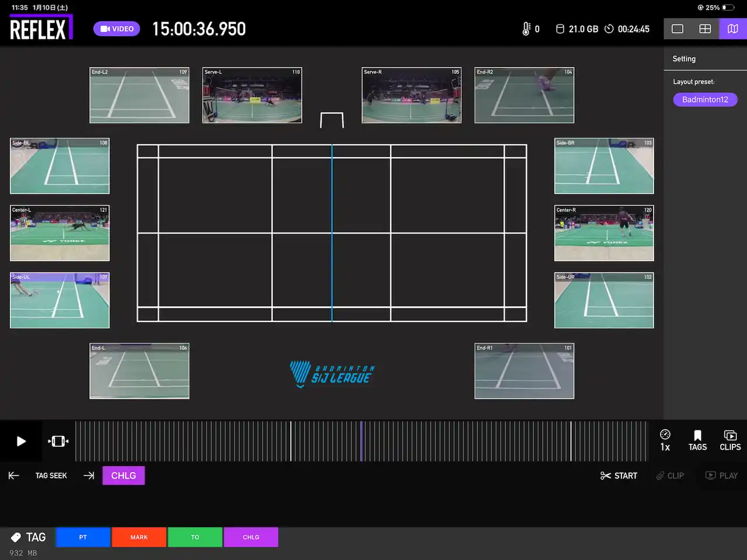Screen dimensions: 747x560
Task: Switch to single view layout icon
Action: (678, 29)
